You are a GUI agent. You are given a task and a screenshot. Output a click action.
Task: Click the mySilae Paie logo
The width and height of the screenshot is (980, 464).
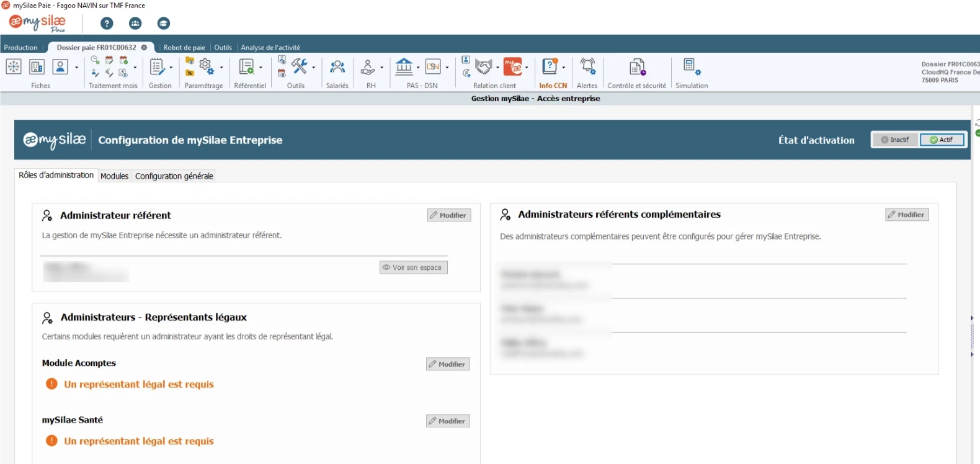(37, 24)
